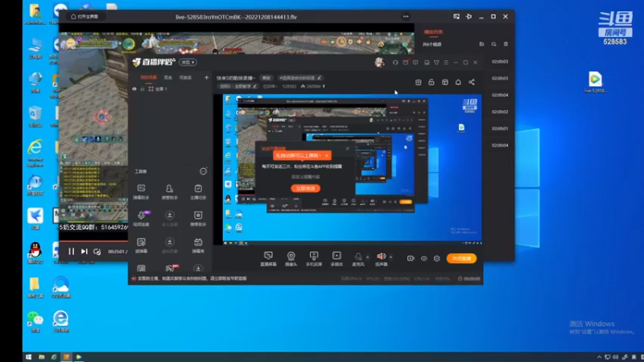Edit the 选择适合你的标签 tag selector
This screenshot has height=362, width=644.
pyautogui.click(x=300, y=77)
